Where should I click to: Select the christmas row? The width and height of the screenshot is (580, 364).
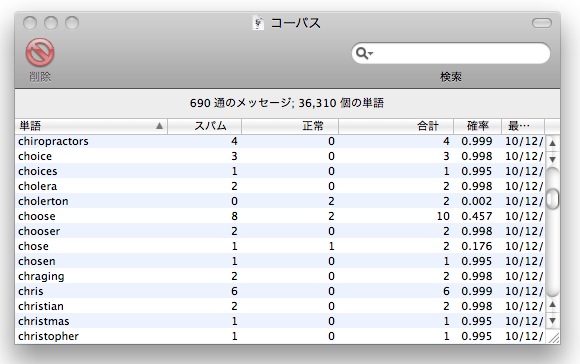pyautogui.click(x=280, y=321)
